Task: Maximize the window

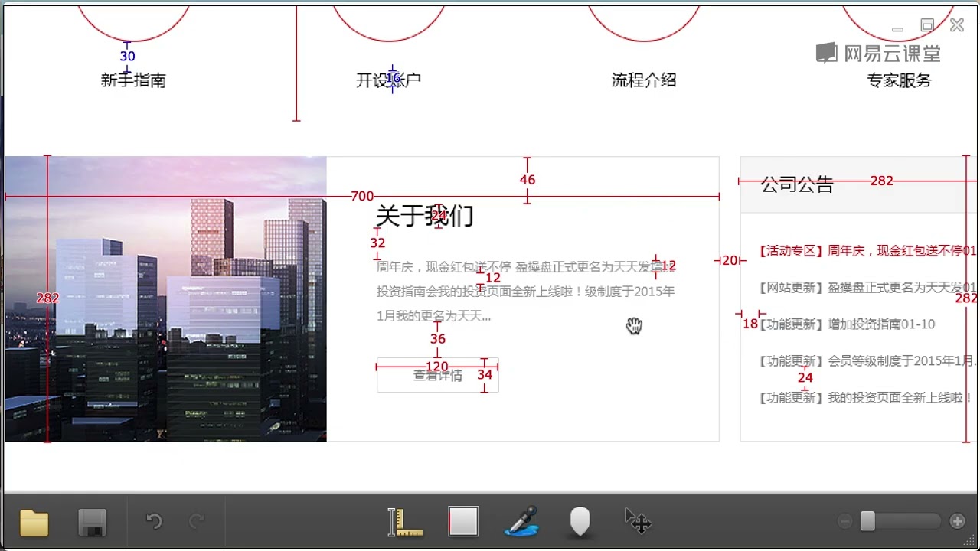Action: pos(927,25)
